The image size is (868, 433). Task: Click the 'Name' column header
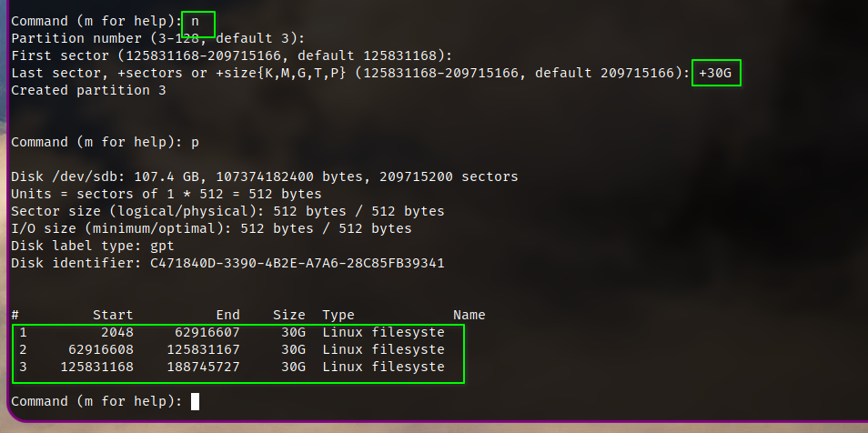point(469,316)
